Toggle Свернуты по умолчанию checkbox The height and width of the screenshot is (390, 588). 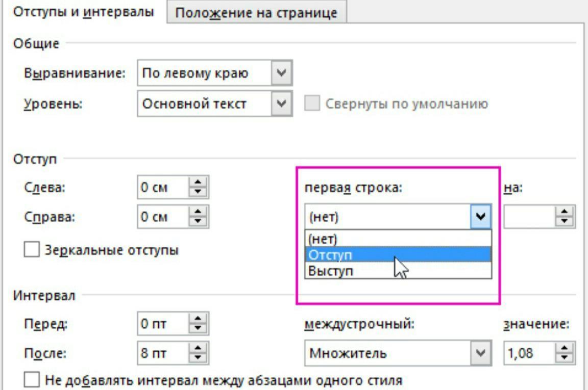pos(312,103)
